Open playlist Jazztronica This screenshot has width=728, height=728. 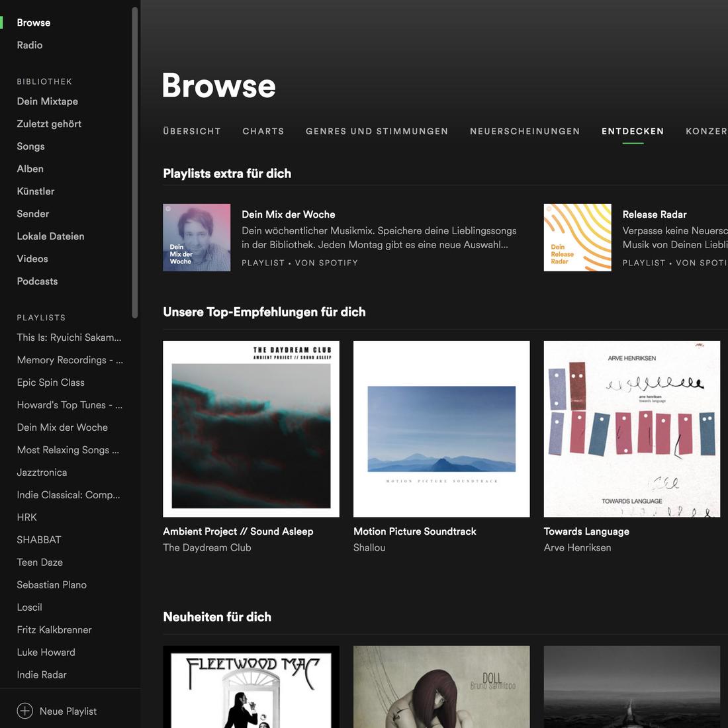point(42,472)
